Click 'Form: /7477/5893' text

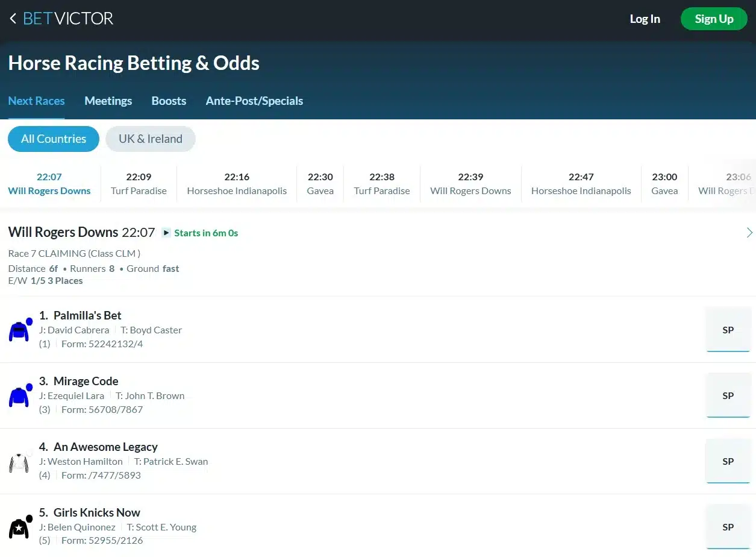tap(101, 475)
